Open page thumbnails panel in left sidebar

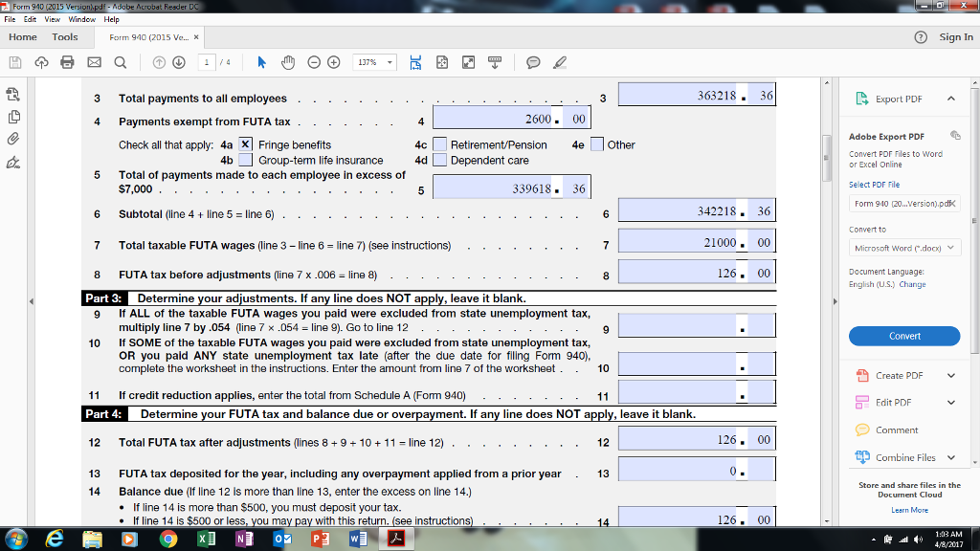pos(13,95)
